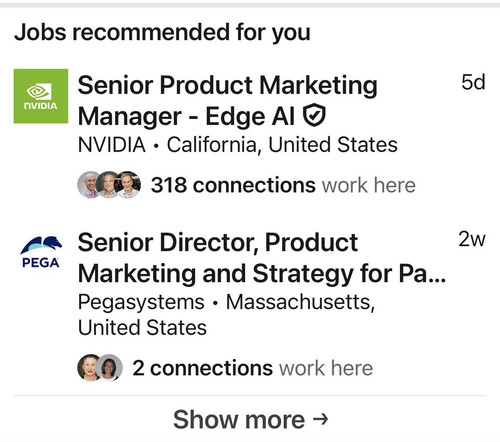Image resolution: width=500 pixels, height=442 pixels.
Task: Click second avatar in NVIDIA connections
Action: pos(107,185)
